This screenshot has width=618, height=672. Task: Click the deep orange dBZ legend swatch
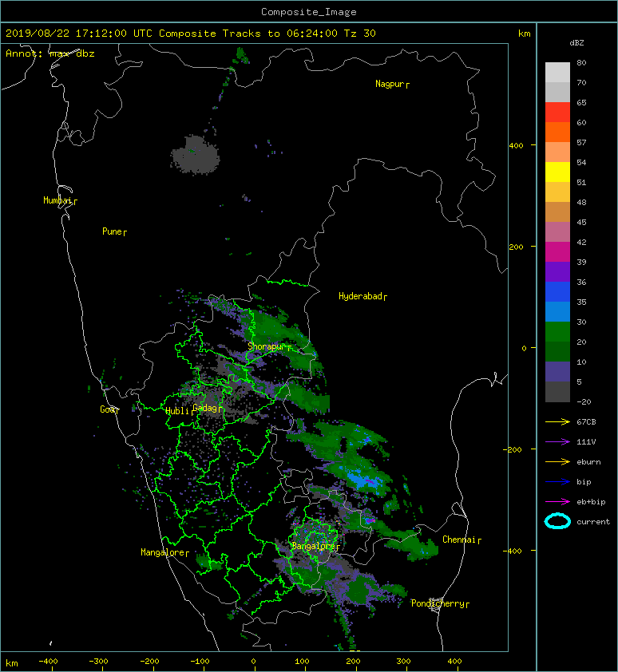click(x=557, y=132)
